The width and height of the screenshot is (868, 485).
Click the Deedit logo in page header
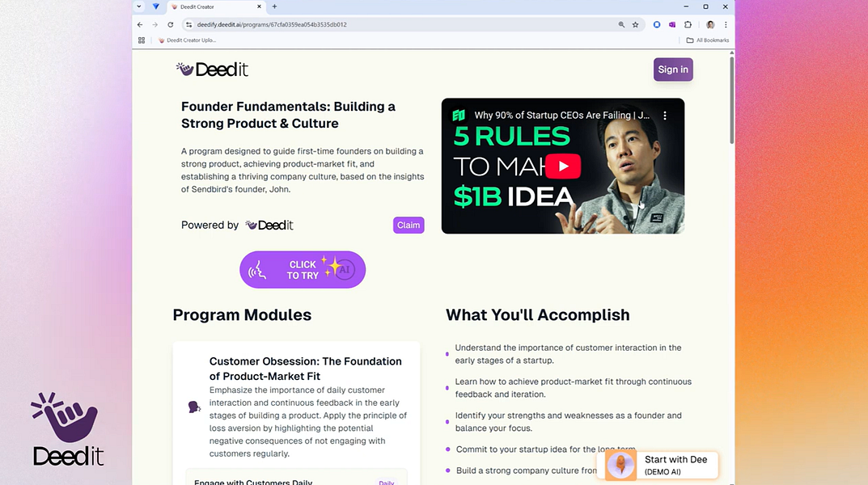coord(212,70)
